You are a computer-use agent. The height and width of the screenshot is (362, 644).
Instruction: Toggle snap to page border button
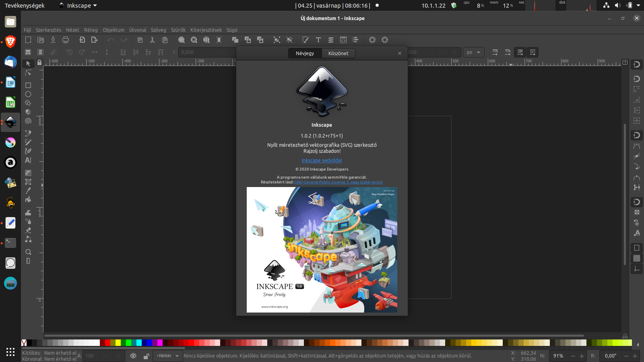(637, 248)
